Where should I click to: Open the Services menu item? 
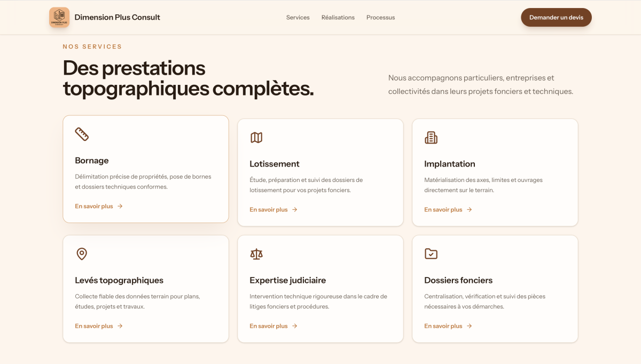pos(298,18)
